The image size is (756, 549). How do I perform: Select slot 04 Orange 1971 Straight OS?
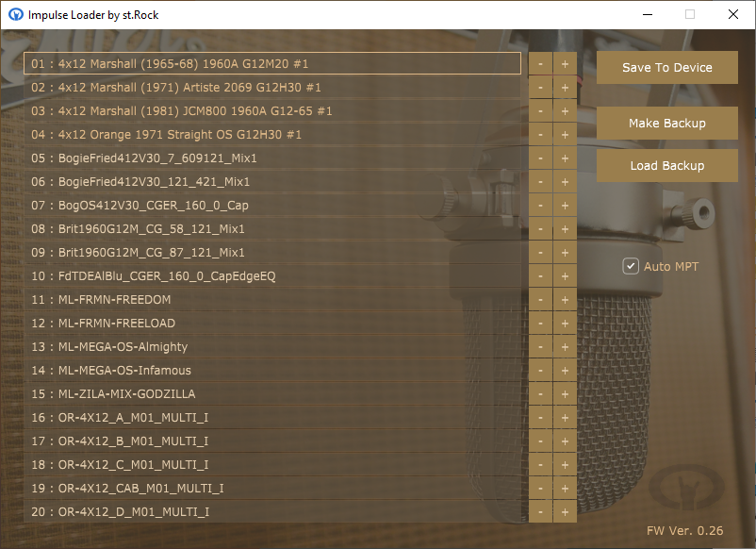272,135
